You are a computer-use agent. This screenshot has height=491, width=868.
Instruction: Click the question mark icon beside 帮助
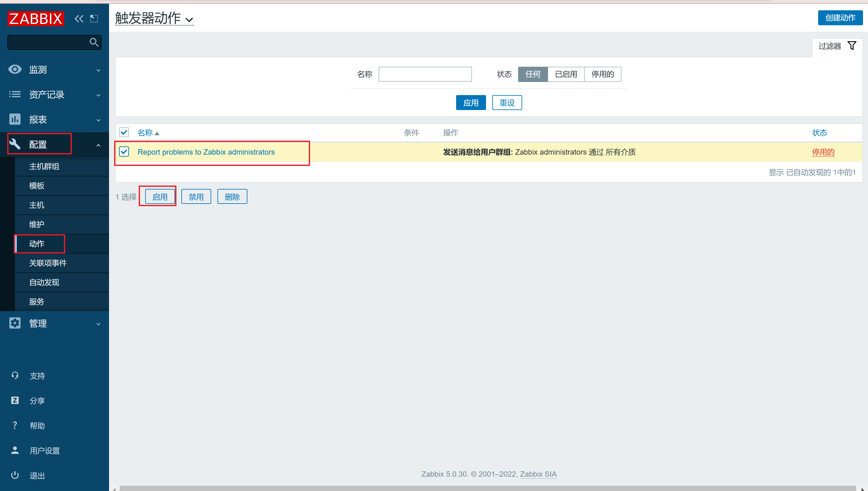15,425
